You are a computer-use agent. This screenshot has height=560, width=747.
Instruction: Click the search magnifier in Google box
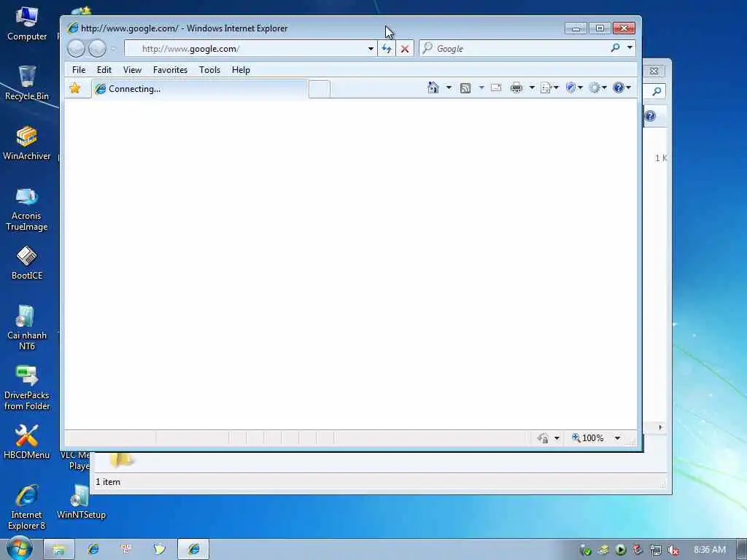615,48
